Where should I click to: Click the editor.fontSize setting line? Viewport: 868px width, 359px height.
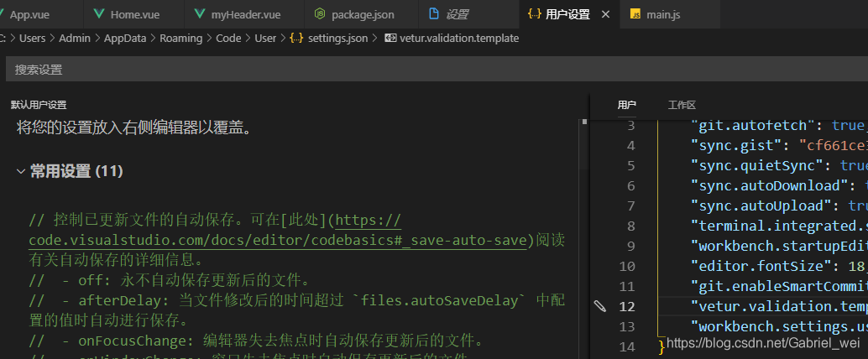click(779, 266)
